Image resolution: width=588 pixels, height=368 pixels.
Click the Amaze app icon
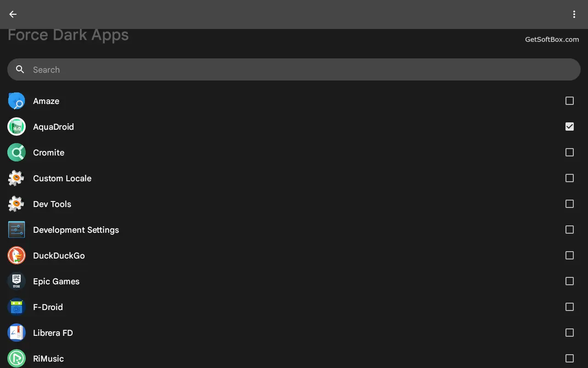tap(17, 101)
